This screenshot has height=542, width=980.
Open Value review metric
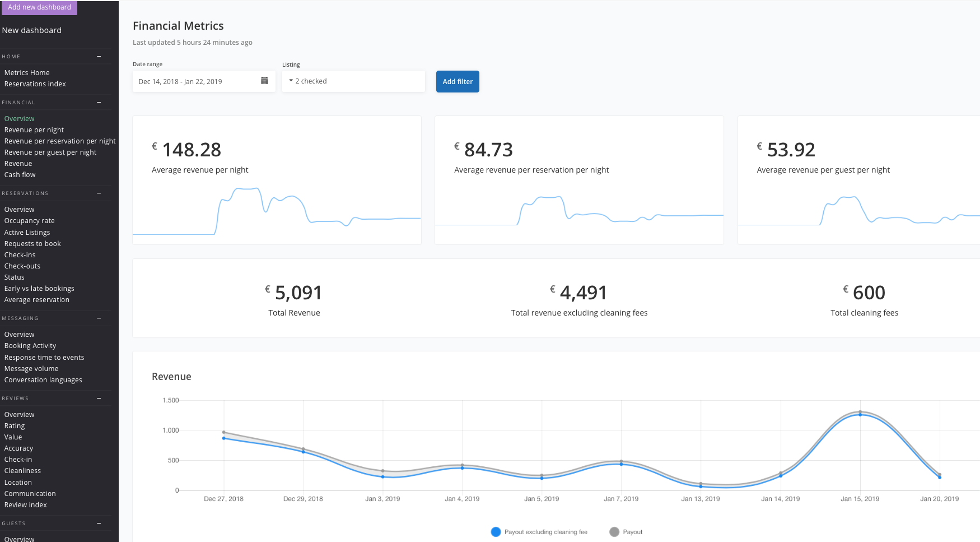(13, 437)
